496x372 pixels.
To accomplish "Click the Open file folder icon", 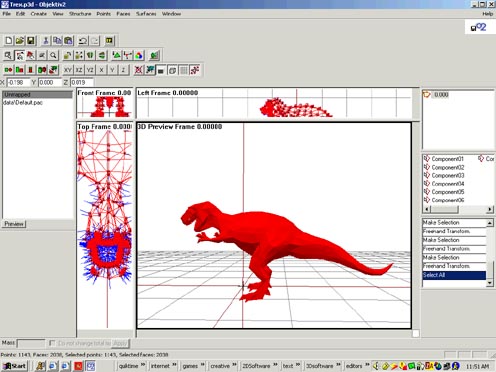I will point(20,41).
